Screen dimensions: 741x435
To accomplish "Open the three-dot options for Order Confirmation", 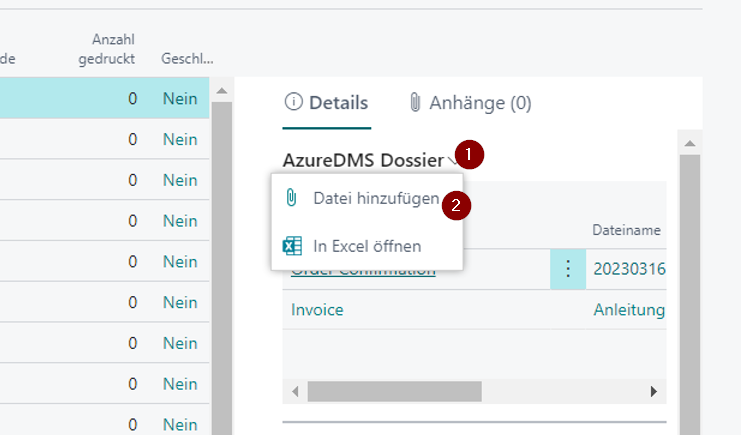I will pos(568,269).
